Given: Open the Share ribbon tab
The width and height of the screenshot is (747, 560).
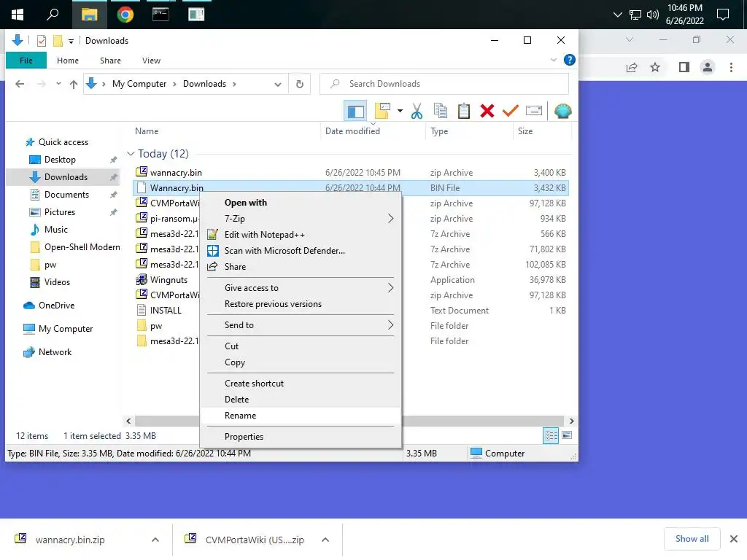Looking at the screenshot, I should pos(110,61).
